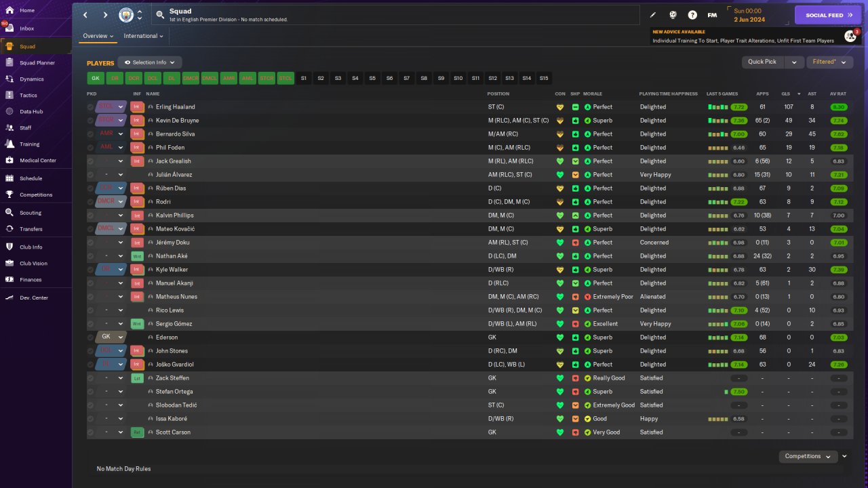Open the Filtered dropdown
This screenshot has height=488, width=868.
click(830, 62)
